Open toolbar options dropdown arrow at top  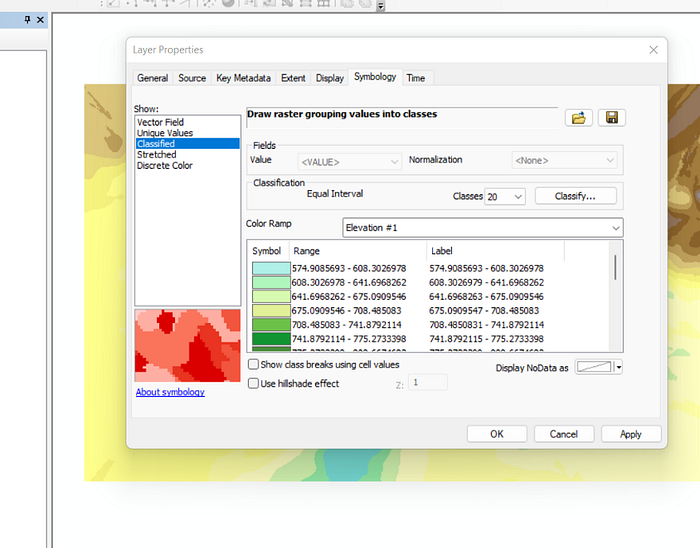click(x=380, y=6)
